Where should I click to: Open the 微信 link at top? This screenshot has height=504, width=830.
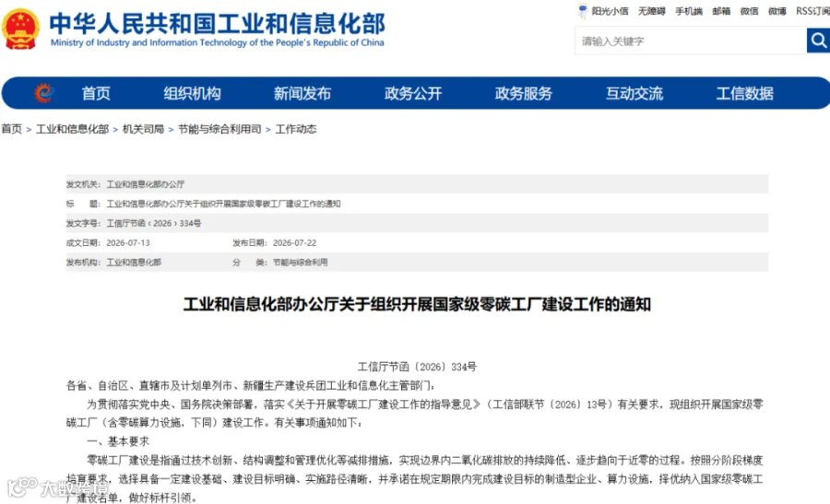point(749,11)
